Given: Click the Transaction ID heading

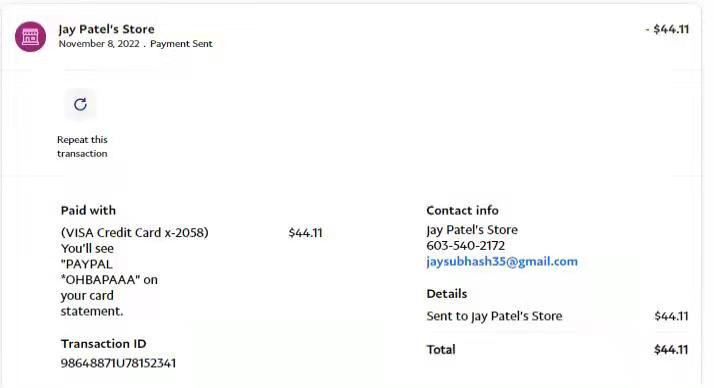Looking at the screenshot, I should pos(104,344).
